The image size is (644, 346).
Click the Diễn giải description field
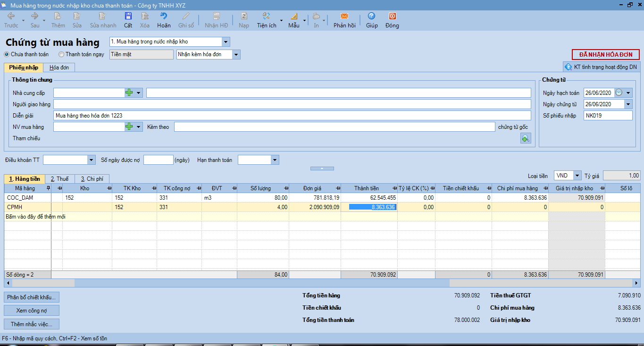[x=292, y=115]
